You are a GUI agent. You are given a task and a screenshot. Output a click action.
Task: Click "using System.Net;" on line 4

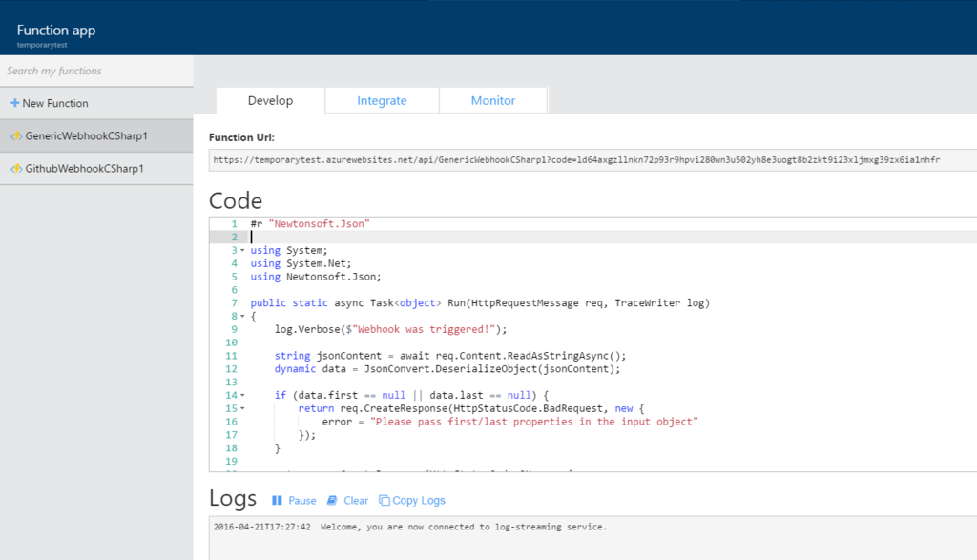pos(301,263)
